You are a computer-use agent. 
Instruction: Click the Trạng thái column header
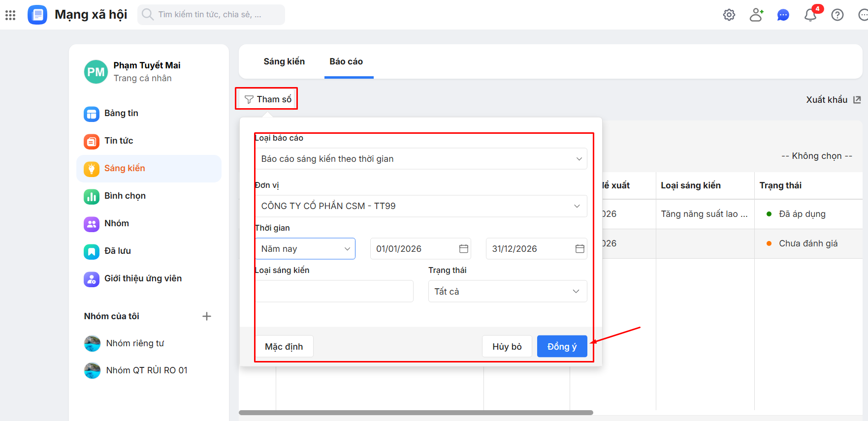(x=780, y=185)
